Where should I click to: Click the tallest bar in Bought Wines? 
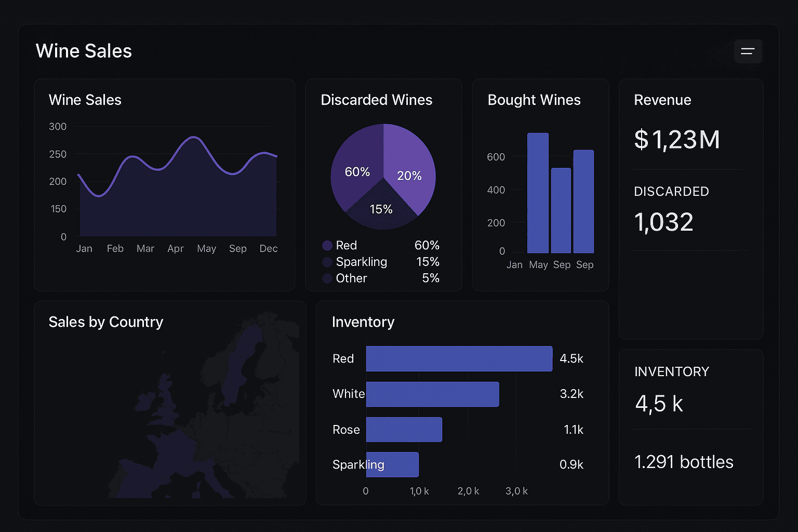pos(538,193)
